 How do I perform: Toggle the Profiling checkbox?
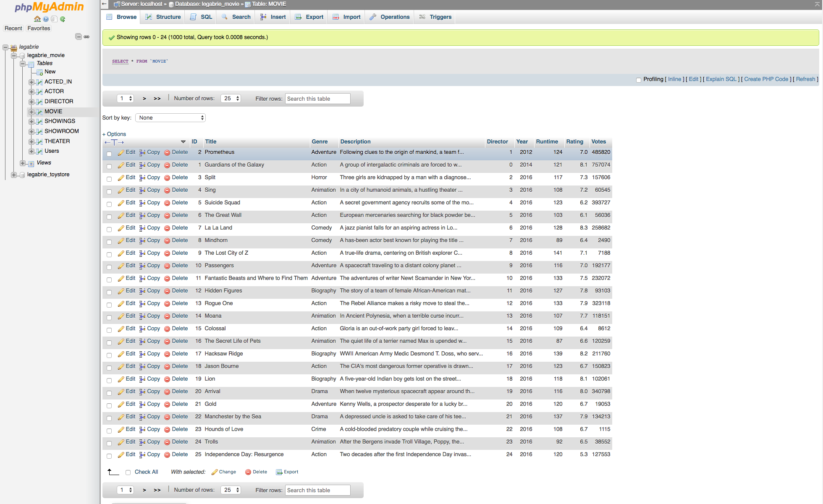[639, 80]
